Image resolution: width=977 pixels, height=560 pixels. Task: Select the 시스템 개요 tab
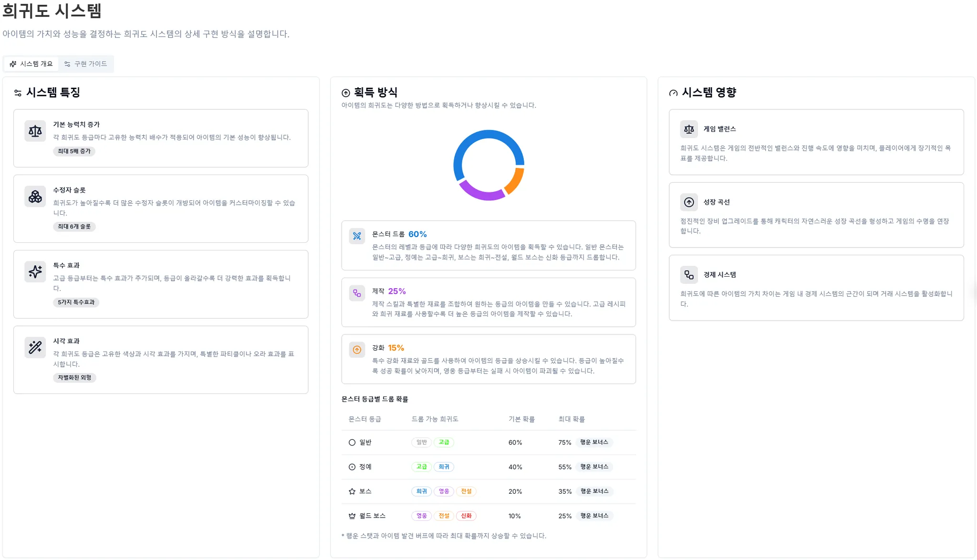click(x=31, y=63)
